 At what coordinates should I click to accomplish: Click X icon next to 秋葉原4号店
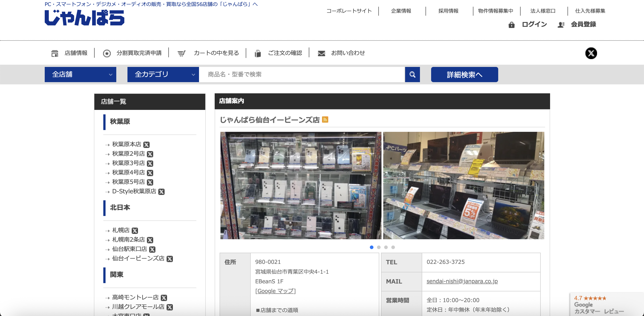coord(150,173)
